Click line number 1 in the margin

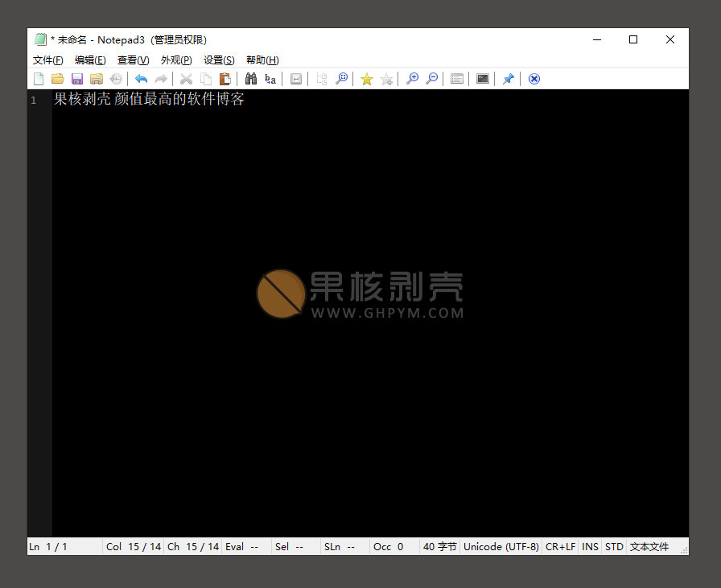34,100
